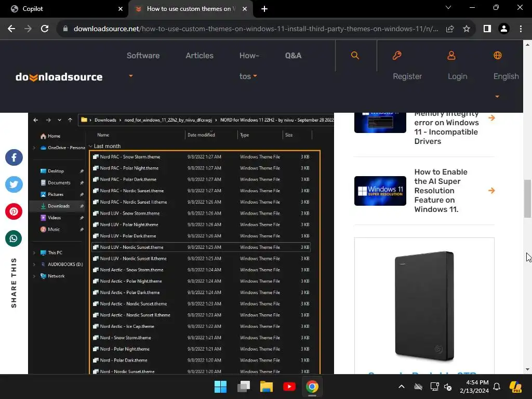532x399 pixels.
Task: Open the Articles menu
Action: pyautogui.click(x=199, y=56)
